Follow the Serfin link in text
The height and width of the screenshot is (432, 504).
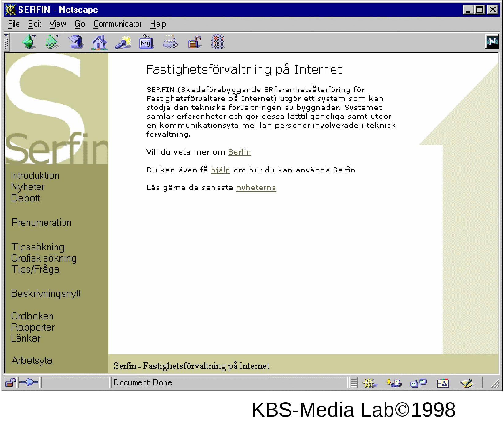pos(240,152)
